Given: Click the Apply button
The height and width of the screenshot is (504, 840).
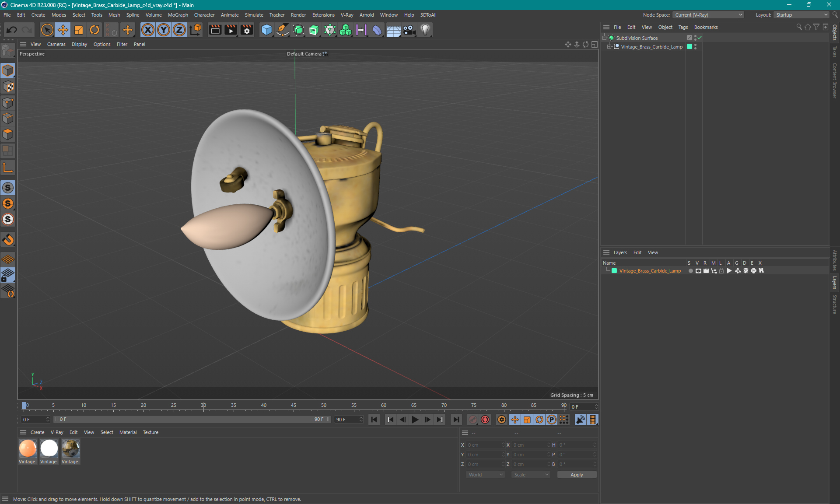Looking at the screenshot, I should 577,475.
